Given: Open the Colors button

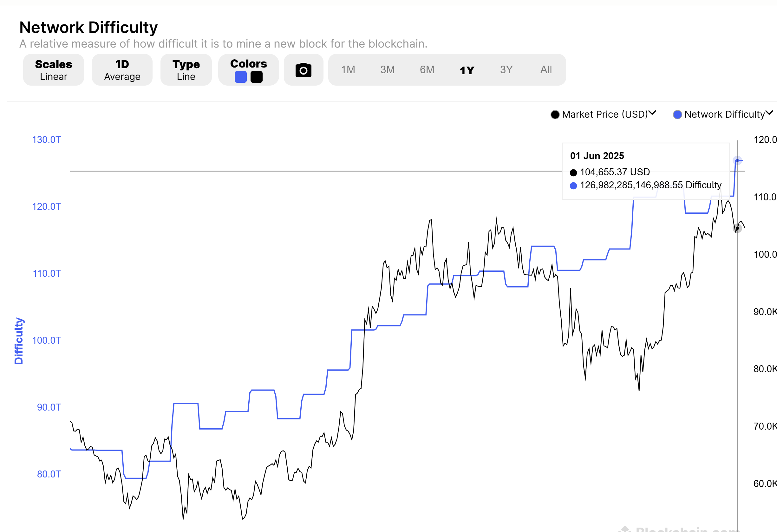Looking at the screenshot, I should click(248, 63).
